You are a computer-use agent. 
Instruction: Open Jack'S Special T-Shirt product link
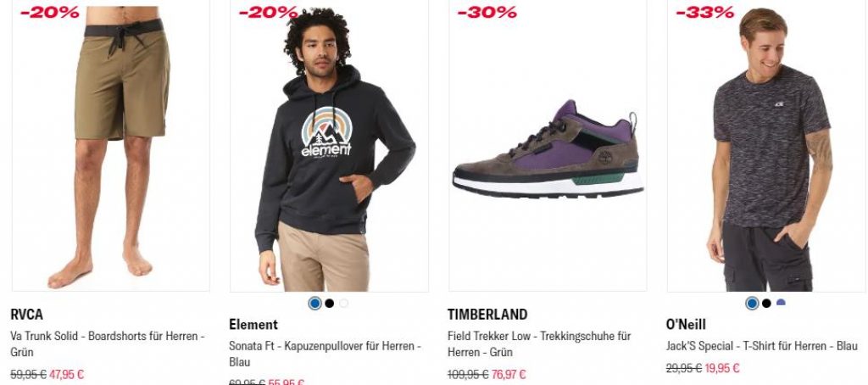(x=762, y=346)
